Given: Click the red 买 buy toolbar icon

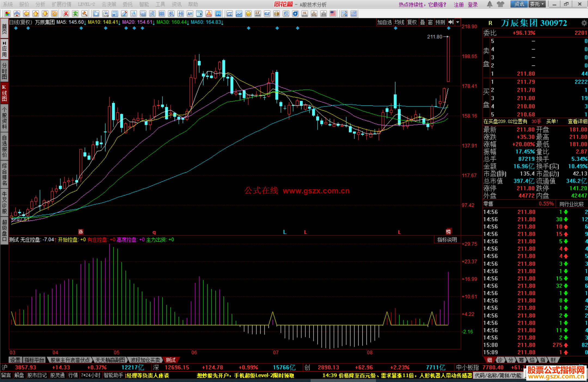Looking at the screenshot, I should pos(66,14).
